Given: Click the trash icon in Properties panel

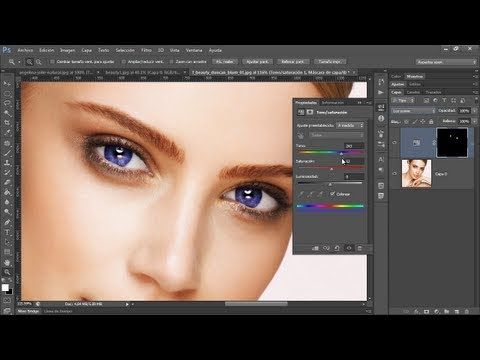Looking at the screenshot, I should 360,248.
